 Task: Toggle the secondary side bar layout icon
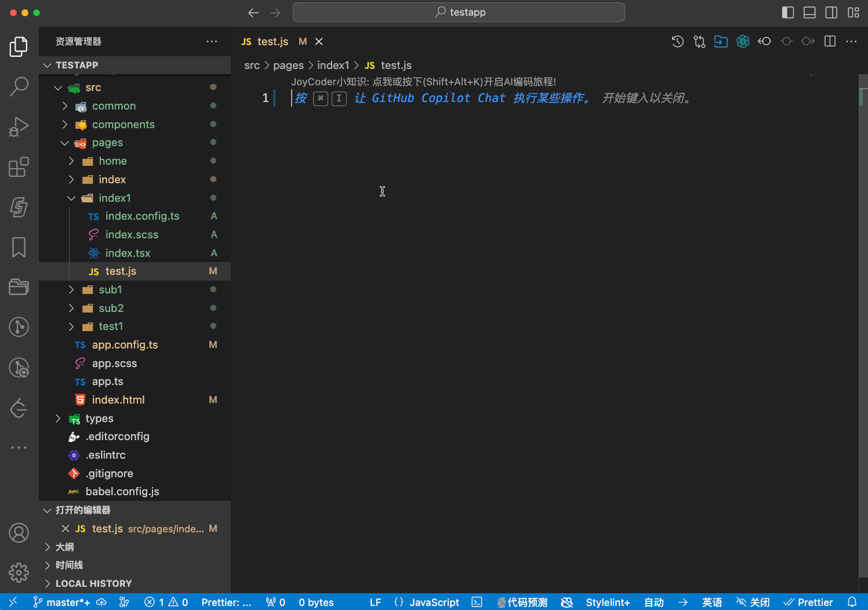point(831,12)
